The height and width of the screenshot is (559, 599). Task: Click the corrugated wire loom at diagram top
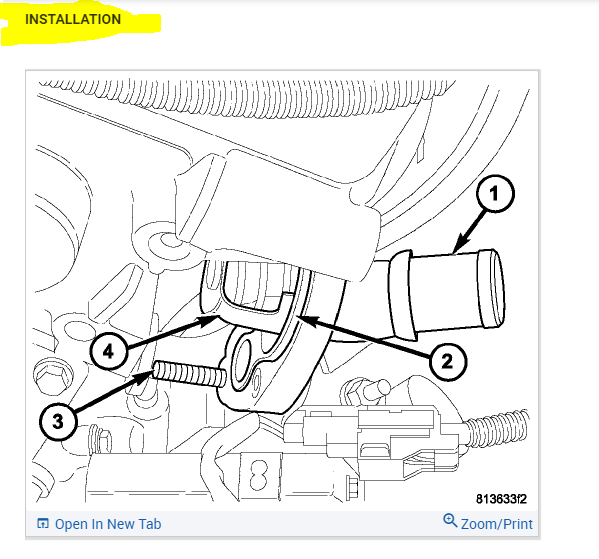(248, 96)
